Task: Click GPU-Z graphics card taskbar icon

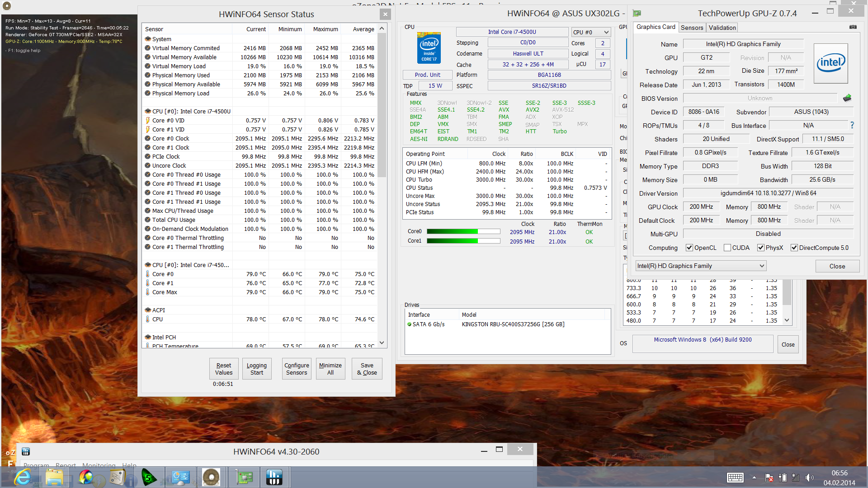Action: coord(245,477)
